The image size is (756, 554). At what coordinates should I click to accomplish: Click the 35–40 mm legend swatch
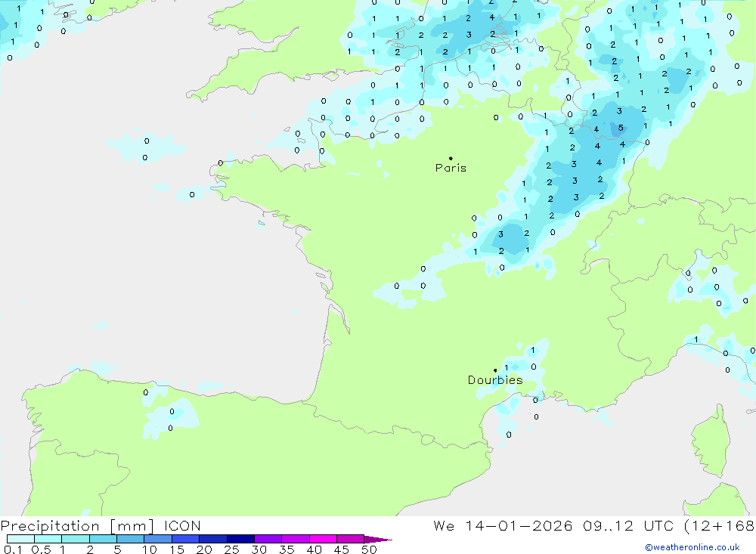[296, 539]
